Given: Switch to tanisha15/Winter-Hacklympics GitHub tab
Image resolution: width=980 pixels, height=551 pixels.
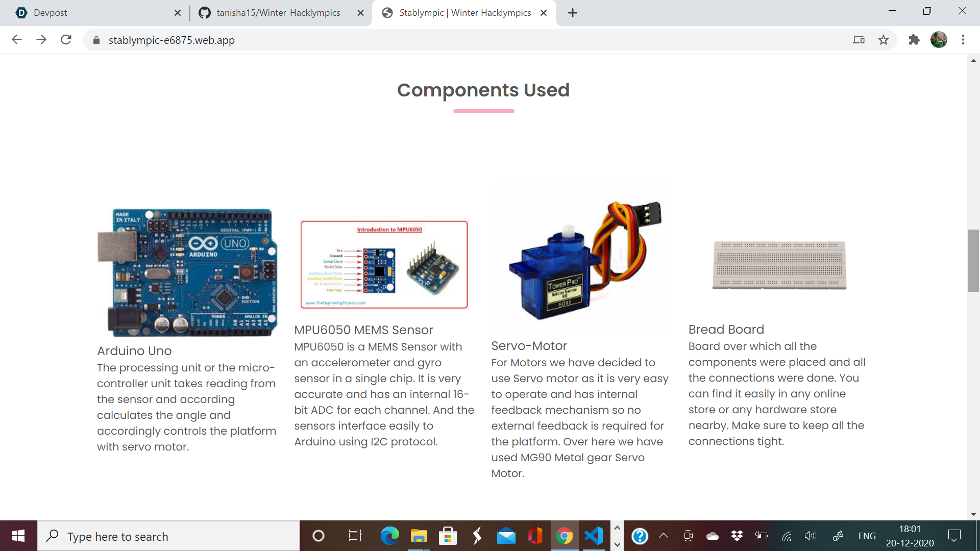Looking at the screenshot, I should pyautogui.click(x=278, y=13).
